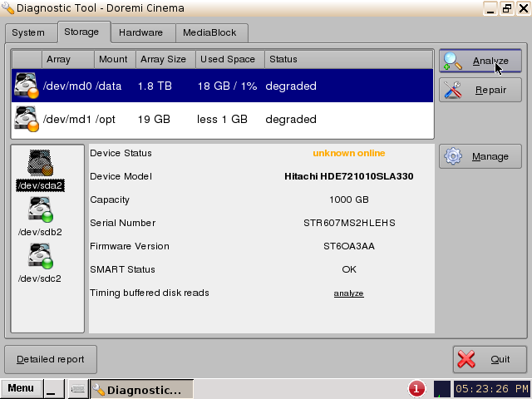532x399 pixels.
Task: Click the /dev/md0 array disk icon
Action: 26,86
